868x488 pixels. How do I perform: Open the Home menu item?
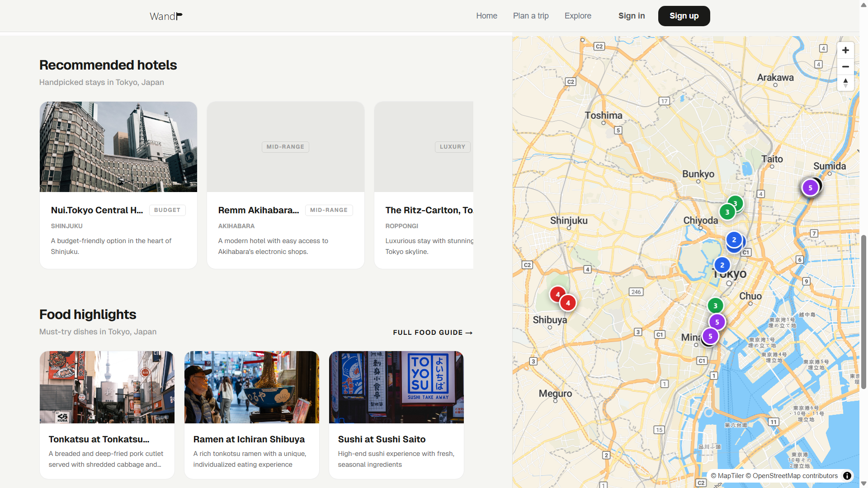click(x=486, y=16)
